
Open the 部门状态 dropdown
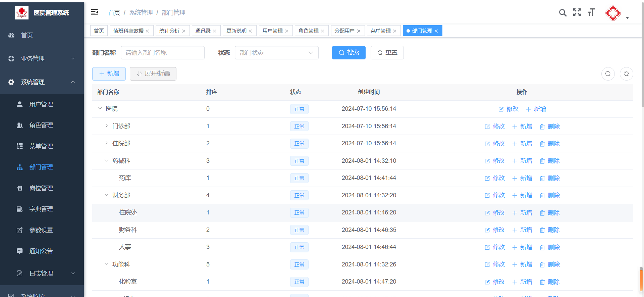[276, 53]
